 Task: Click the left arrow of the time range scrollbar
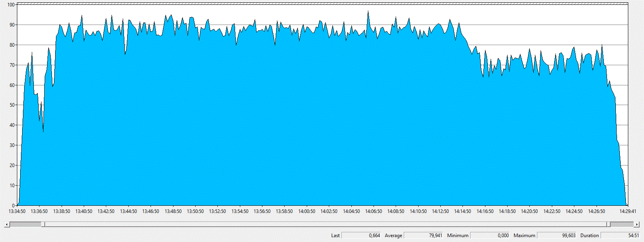click(x=6, y=224)
